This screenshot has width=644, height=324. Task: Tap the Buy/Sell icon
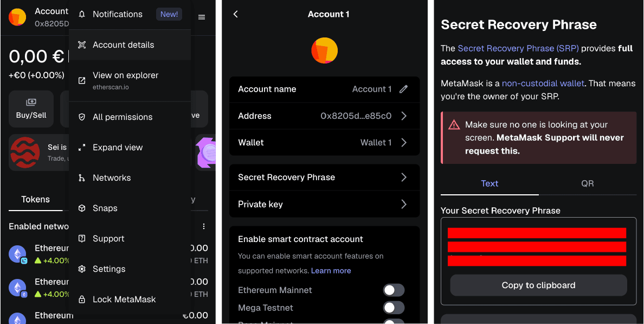pos(31,101)
